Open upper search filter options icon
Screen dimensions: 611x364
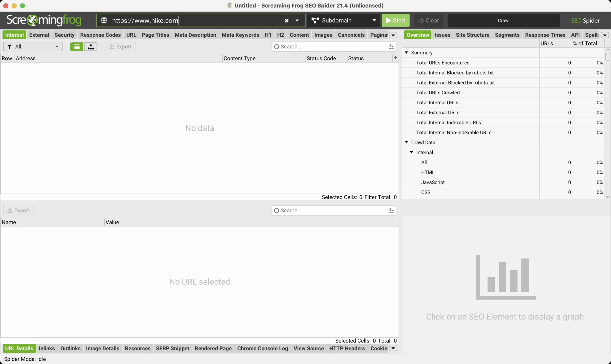pos(391,47)
